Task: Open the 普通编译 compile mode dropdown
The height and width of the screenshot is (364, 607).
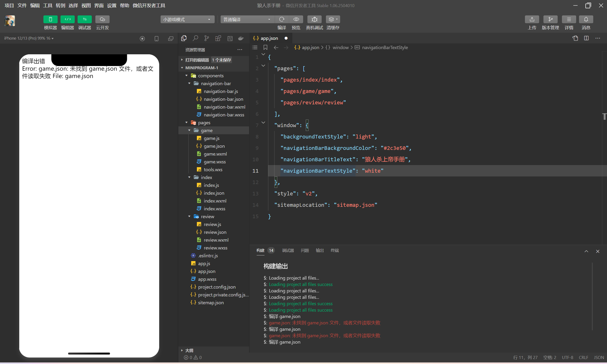Action: pyautogui.click(x=247, y=19)
